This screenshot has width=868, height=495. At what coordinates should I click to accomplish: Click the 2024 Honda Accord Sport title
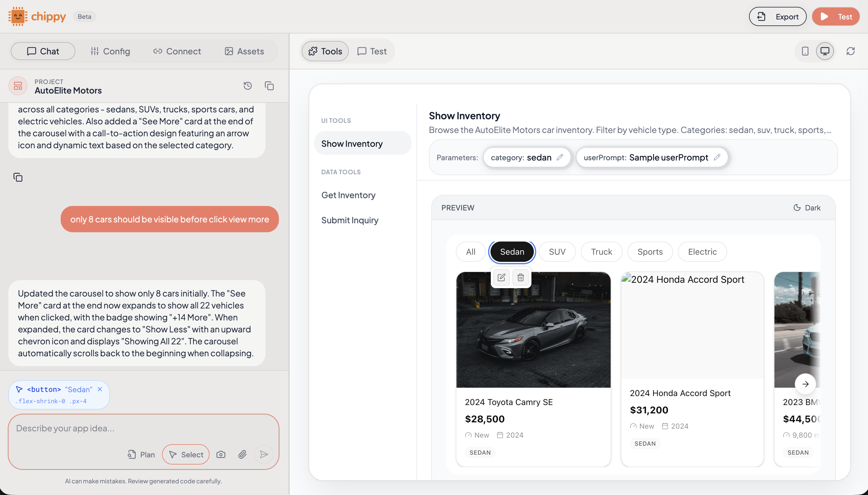tap(680, 393)
